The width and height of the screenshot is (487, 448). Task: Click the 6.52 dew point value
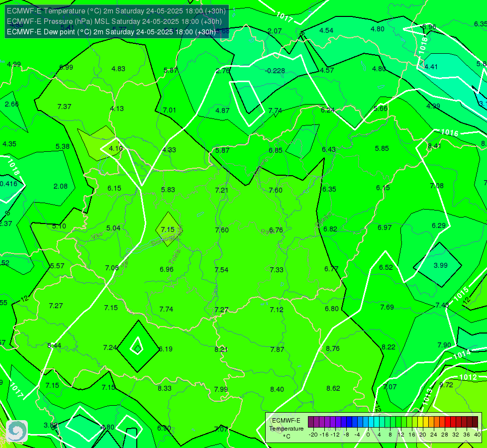pyautogui.click(x=386, y=267)
